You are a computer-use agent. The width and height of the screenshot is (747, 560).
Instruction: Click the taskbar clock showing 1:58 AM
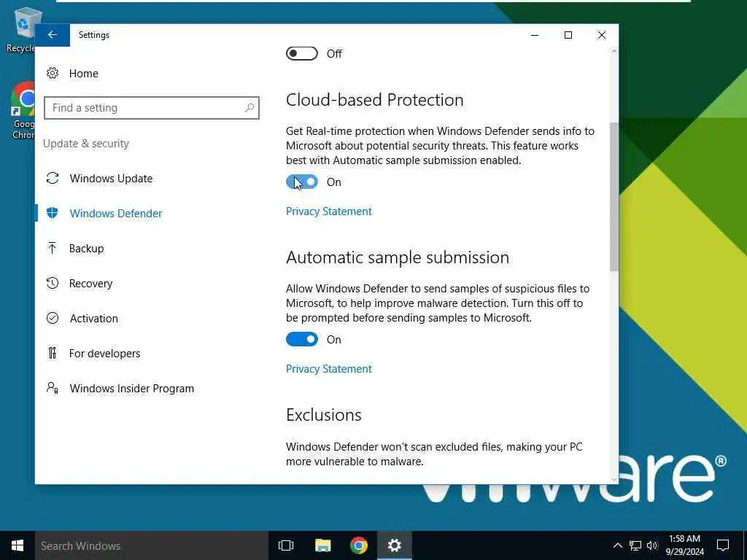click(x=684, y=545)
